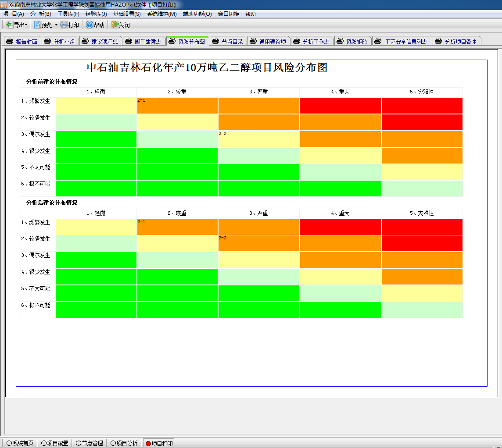The height and width of the screenshot is (448, 502).
Task: Click the 关闭 toolbar button label
Action: (x=125, y=25)
